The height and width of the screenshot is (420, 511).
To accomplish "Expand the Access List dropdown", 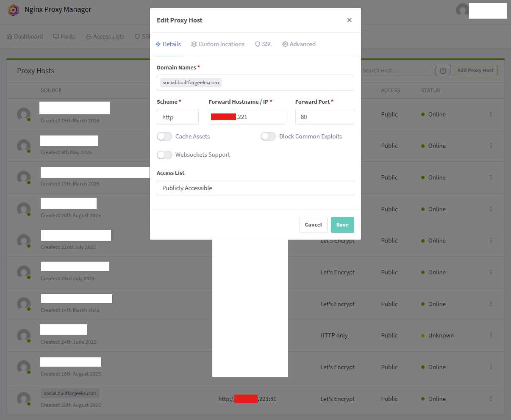I will 255,188.
